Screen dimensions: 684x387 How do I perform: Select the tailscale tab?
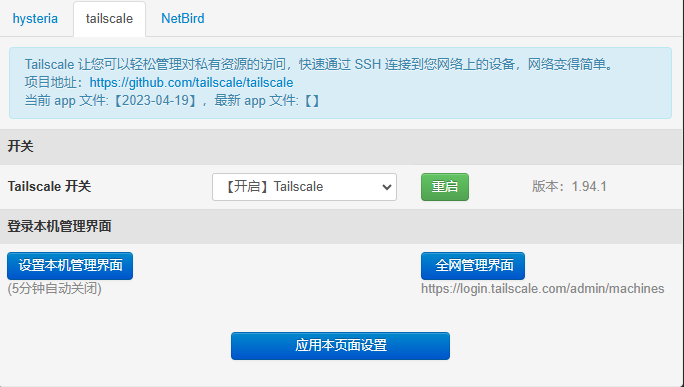tap(109, 19)
